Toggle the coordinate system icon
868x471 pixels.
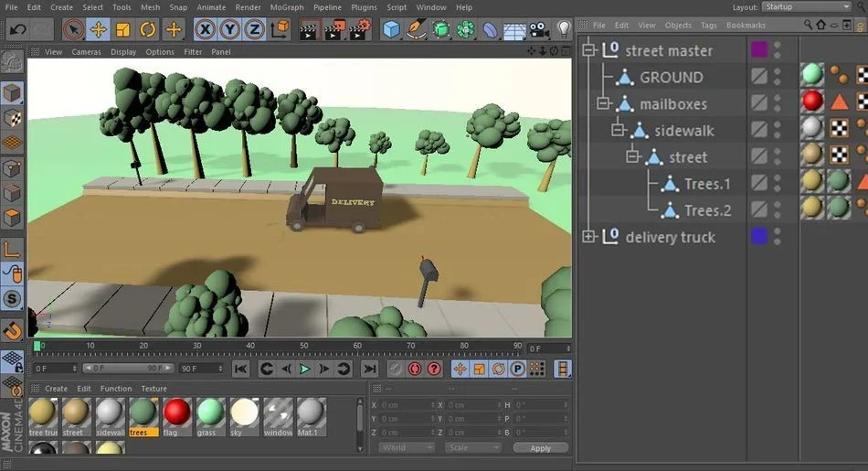click(x=281, y=29)
